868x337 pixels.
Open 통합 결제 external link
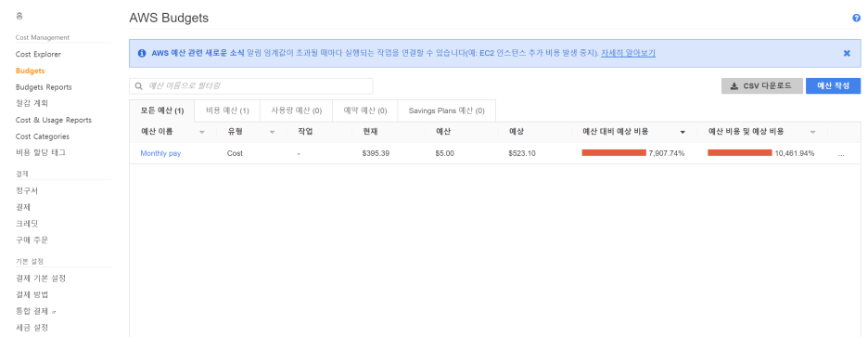36,311
